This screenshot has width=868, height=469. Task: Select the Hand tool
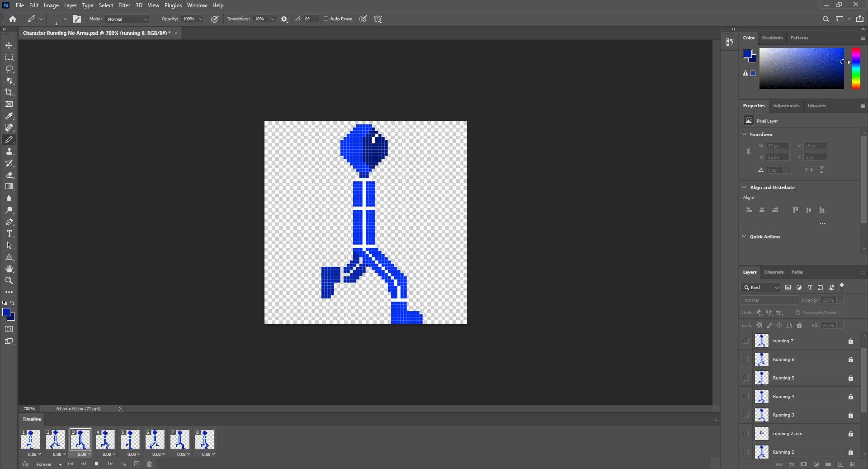coord(9,268)
